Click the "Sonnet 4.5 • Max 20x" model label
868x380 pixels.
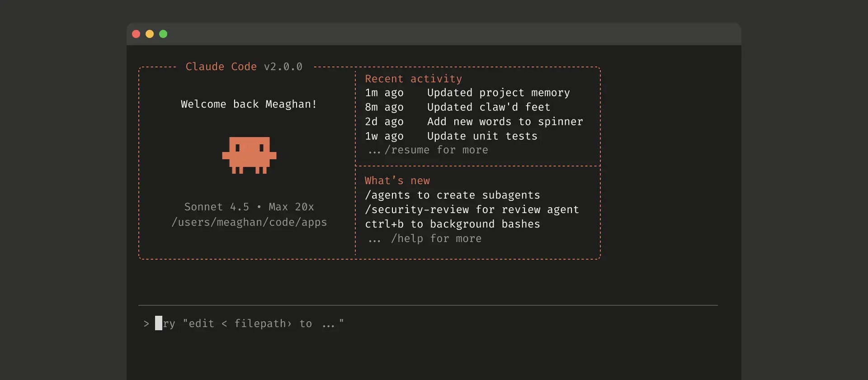click(249, 207)
